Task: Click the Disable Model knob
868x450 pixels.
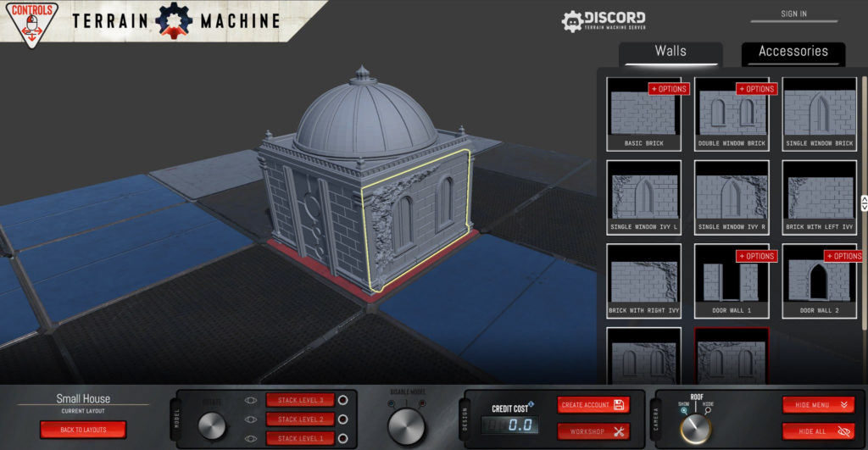Action: pyautogui.click(x=406, y=427)
